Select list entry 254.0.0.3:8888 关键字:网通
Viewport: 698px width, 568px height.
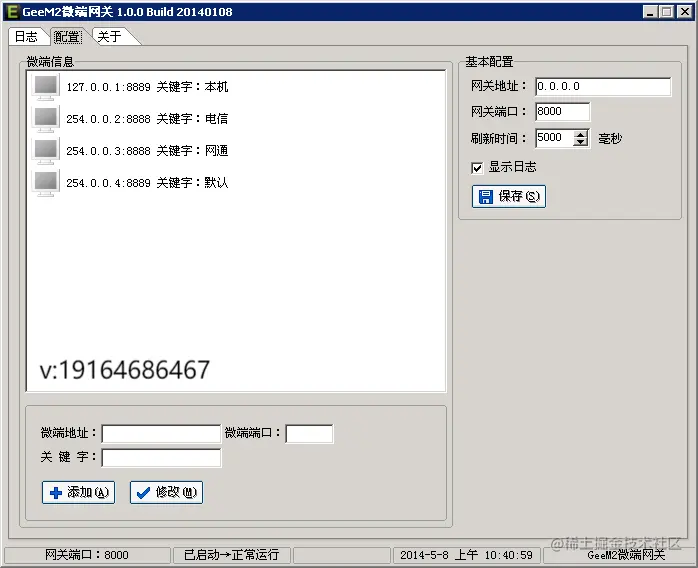(147, 151)
